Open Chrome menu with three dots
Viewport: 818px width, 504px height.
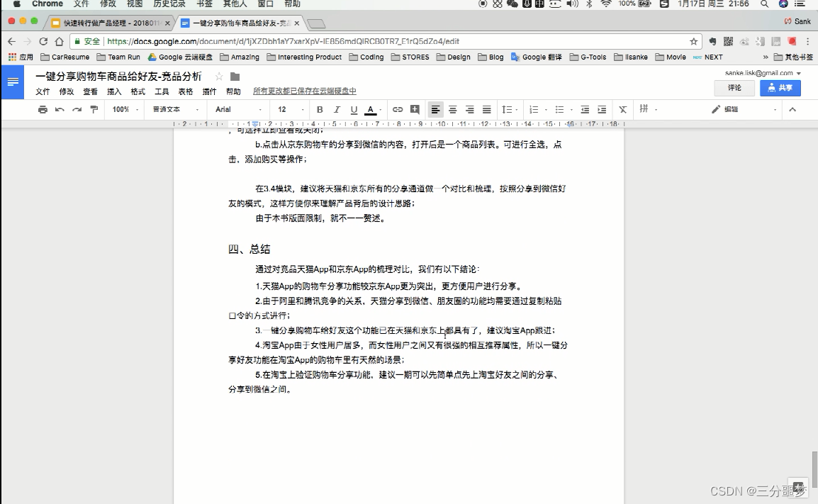click(x=807, y=41)
